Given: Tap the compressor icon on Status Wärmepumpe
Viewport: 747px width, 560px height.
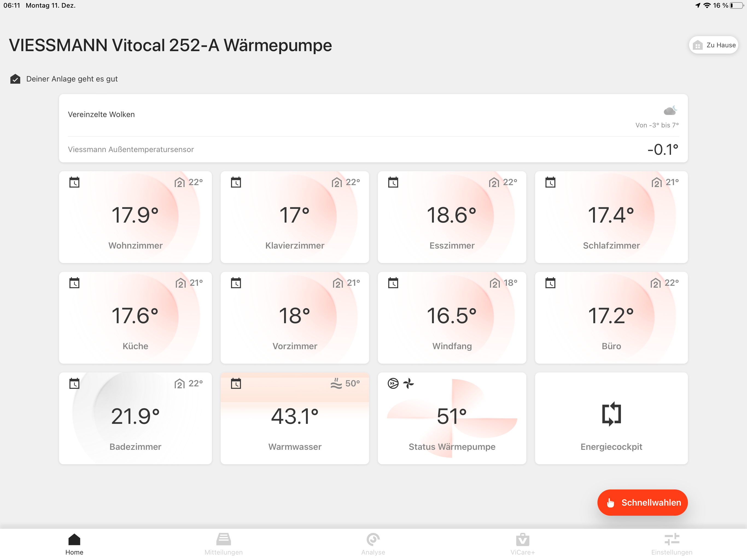Looking at the screenshot, I should click(x=393, y=383).
